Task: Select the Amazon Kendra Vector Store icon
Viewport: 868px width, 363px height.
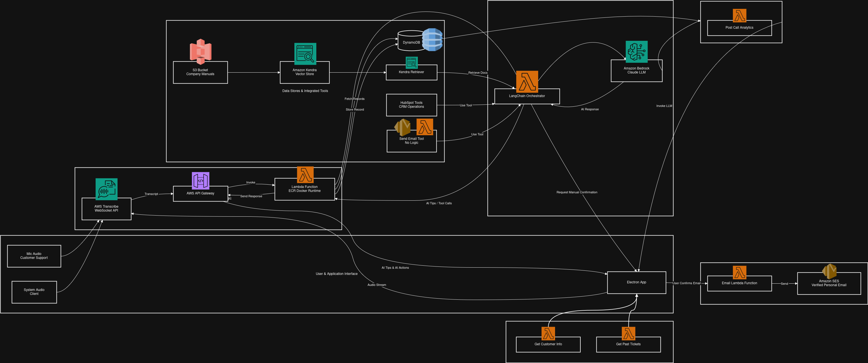Action: (x=305, y=54)
